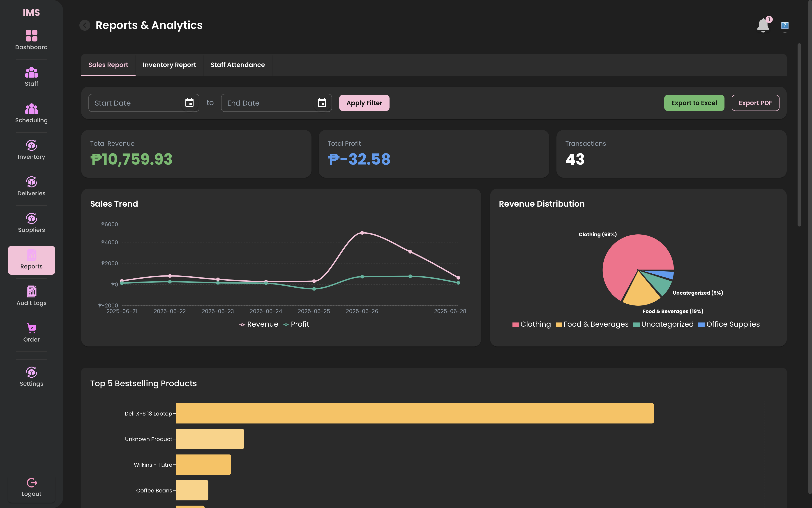
Task: Click the Apply Filter button
Action: point(364,103)
